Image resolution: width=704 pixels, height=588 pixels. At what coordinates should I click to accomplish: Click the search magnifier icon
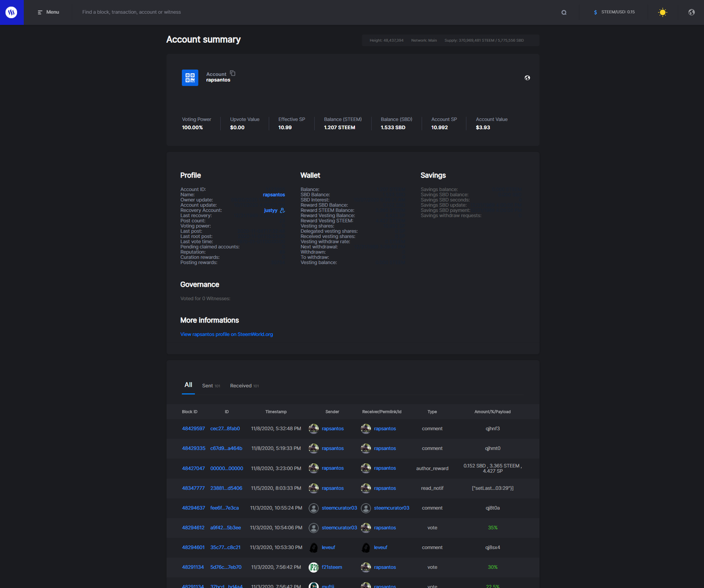click(x=564, y=13)
